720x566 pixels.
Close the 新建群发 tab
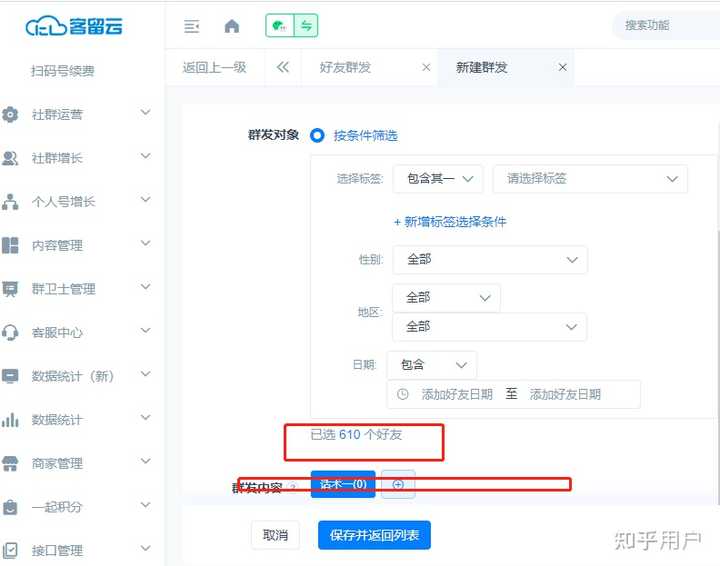tap(563, 68)
